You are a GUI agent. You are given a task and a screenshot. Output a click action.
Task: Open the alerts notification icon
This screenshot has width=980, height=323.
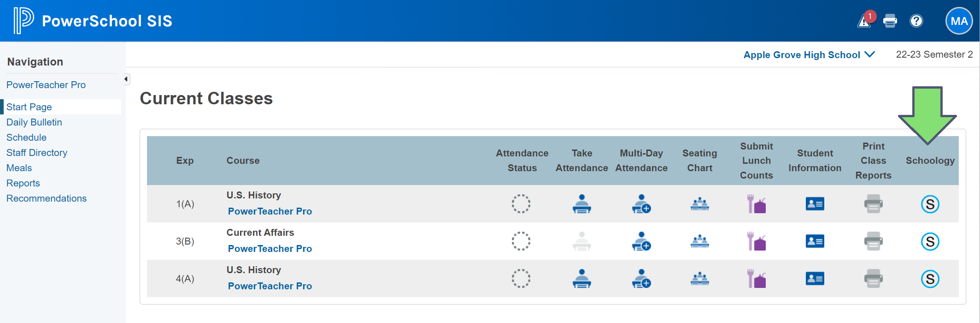(x=865, y=21)
